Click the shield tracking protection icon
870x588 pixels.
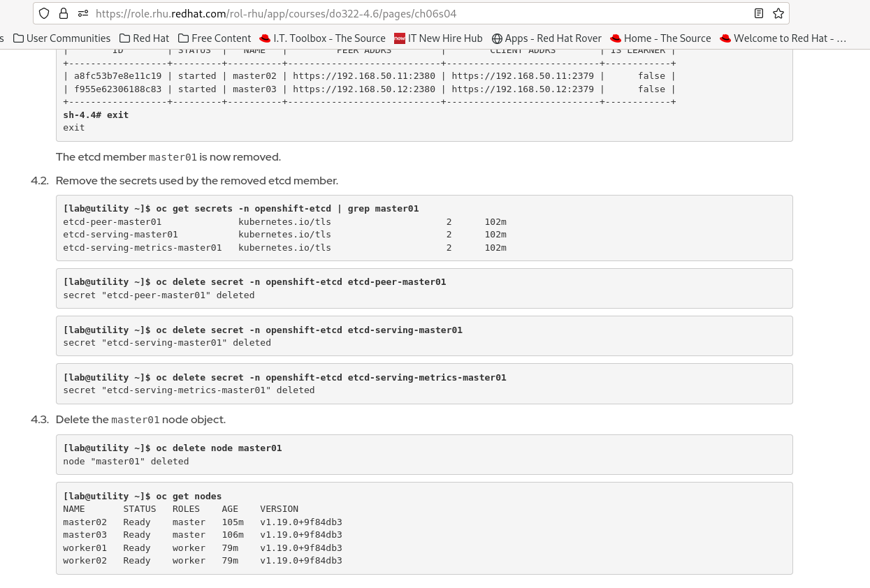(44, 13)
